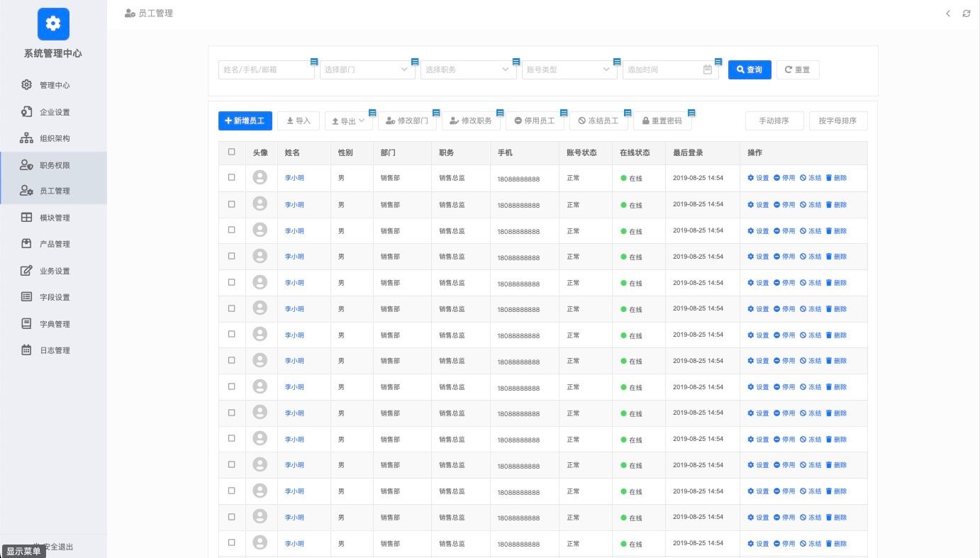Viewport: 980px width, 558px height.
Task: Click the blue gear logo in sidebar
Action: click(53, 23)
